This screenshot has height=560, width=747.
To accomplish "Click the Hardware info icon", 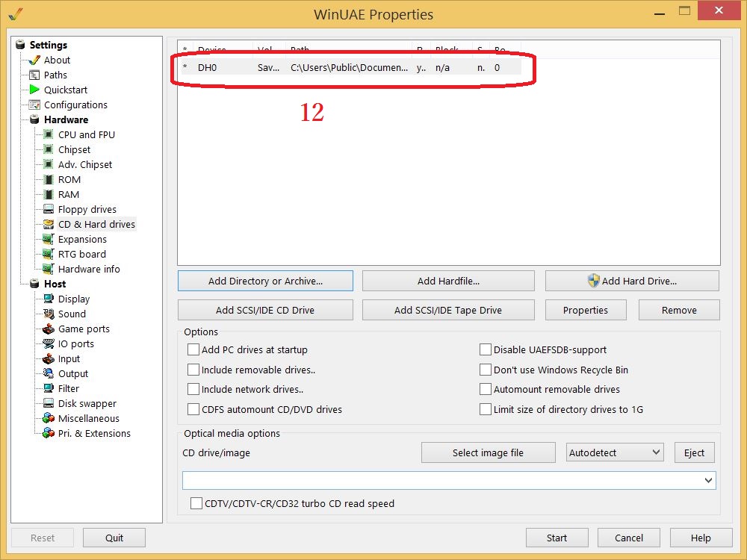I will click(48, 269).
